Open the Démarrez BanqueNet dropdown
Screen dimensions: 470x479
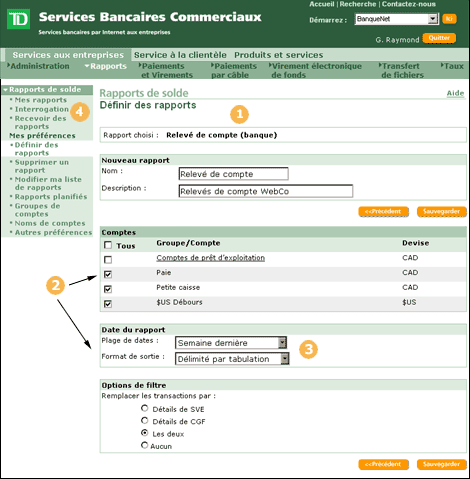click(x=396, y=19)
